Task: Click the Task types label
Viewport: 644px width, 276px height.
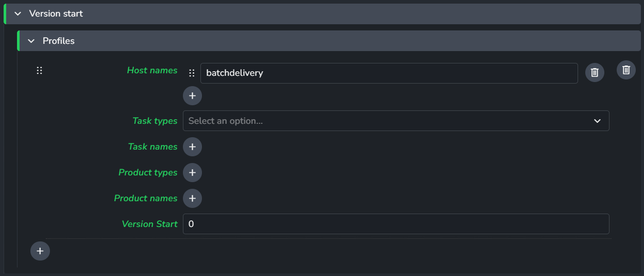Action: 155,121
